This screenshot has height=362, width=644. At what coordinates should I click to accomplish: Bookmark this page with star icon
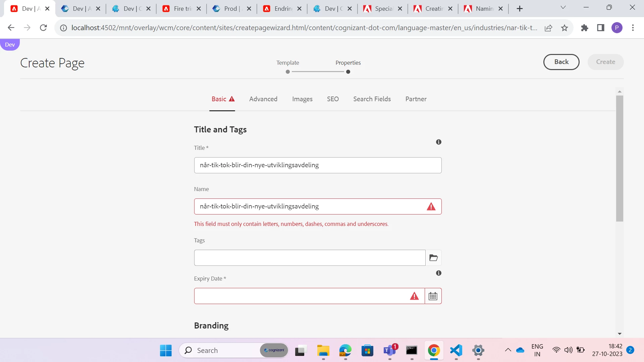pos(565,28)
